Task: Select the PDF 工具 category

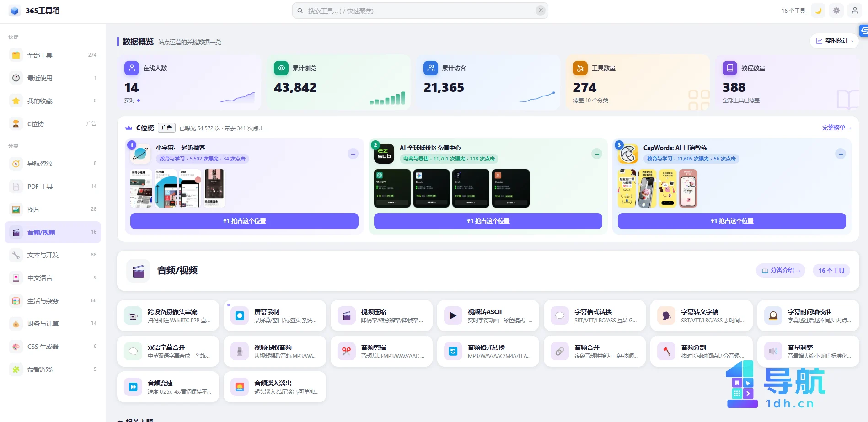Action: pos(53,187)
